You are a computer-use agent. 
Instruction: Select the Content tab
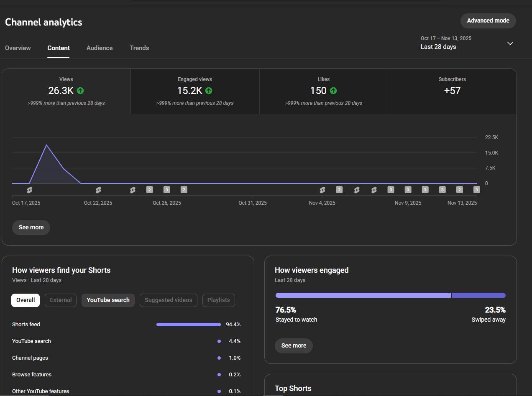coord(59,48)
